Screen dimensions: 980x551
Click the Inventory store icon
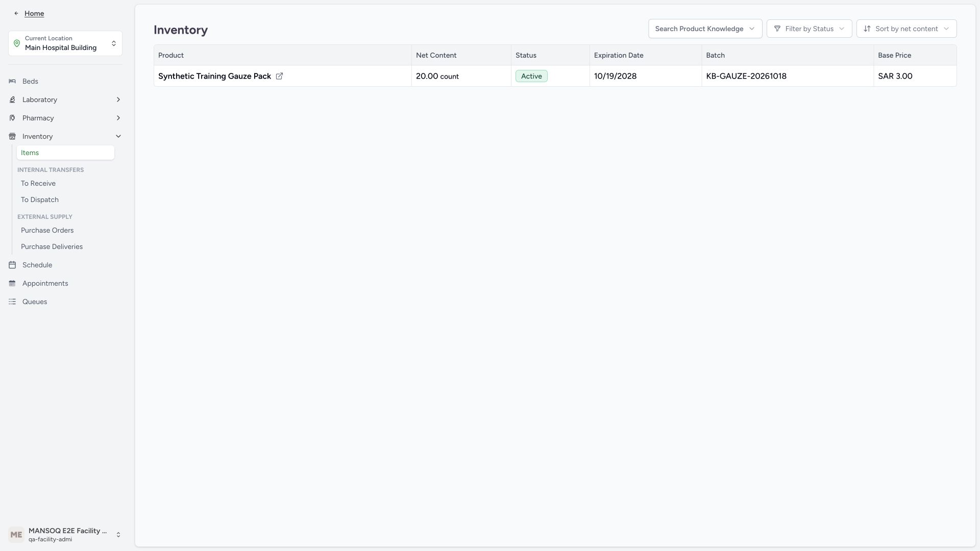(12, 136)
